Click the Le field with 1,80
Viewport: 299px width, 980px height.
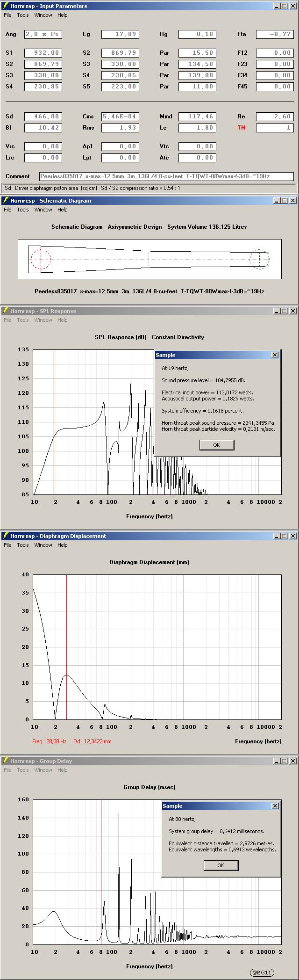pos(197,128)
